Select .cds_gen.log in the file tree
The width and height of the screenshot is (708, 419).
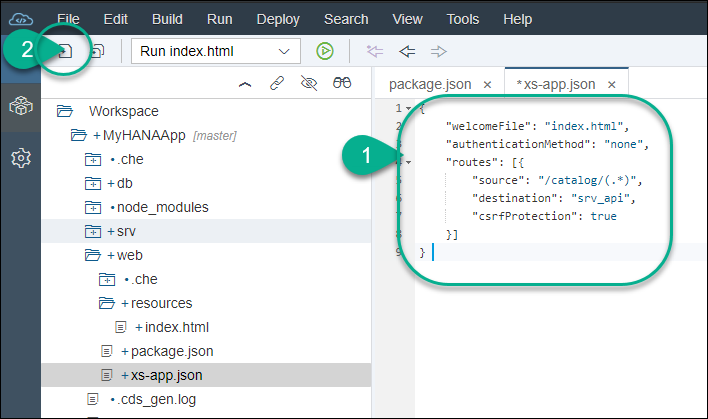click(x=157, y=399)
